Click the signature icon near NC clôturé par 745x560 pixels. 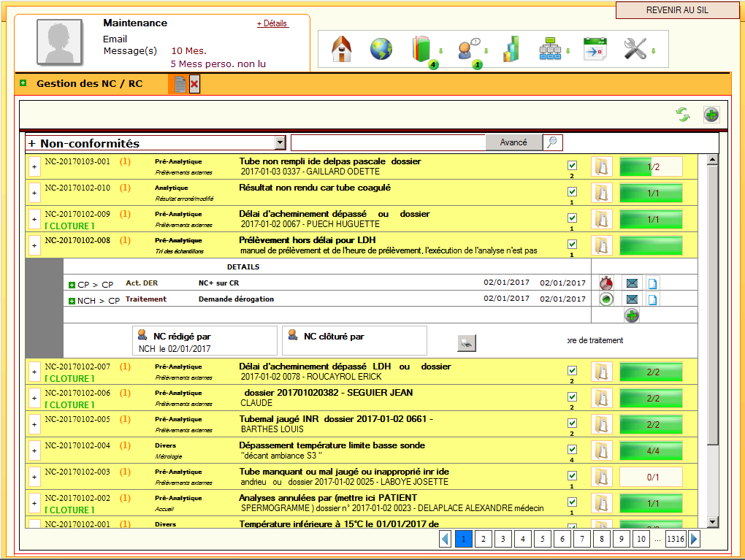pyautogui.click(x=466, y=342)
